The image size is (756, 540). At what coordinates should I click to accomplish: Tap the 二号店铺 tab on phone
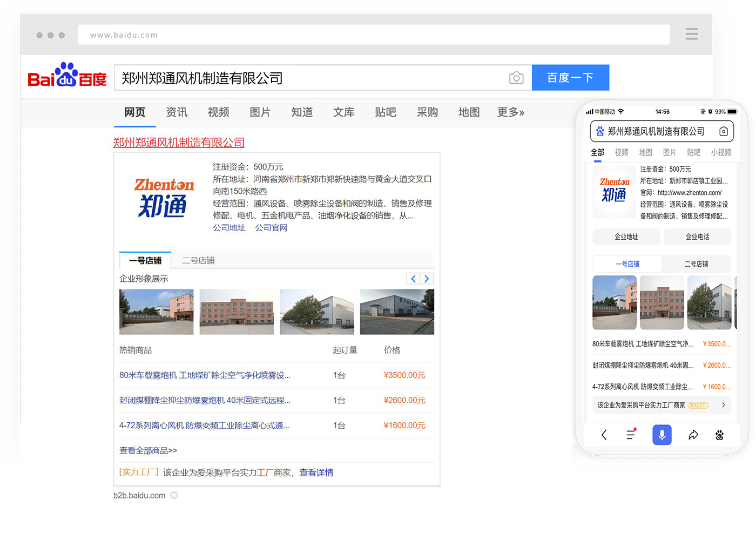(697, 264)
